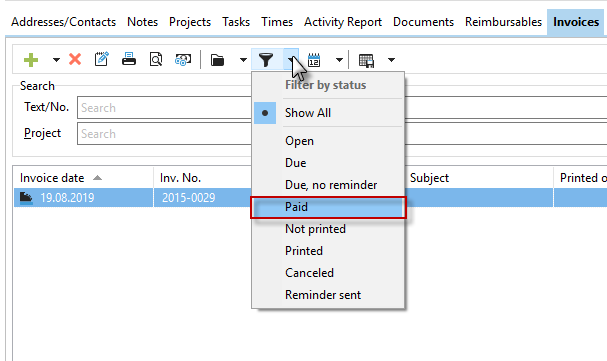Image resolution: width=607 pixels, height=361 pixels.
Task: Click the green plus add invoice icon
Action: (31, 60)
